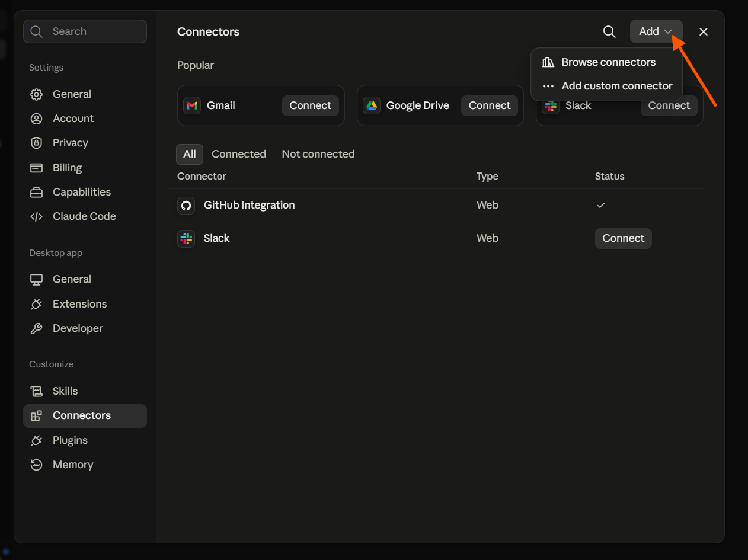Click the GitHub Integration connected checkmark

(600, 205)
